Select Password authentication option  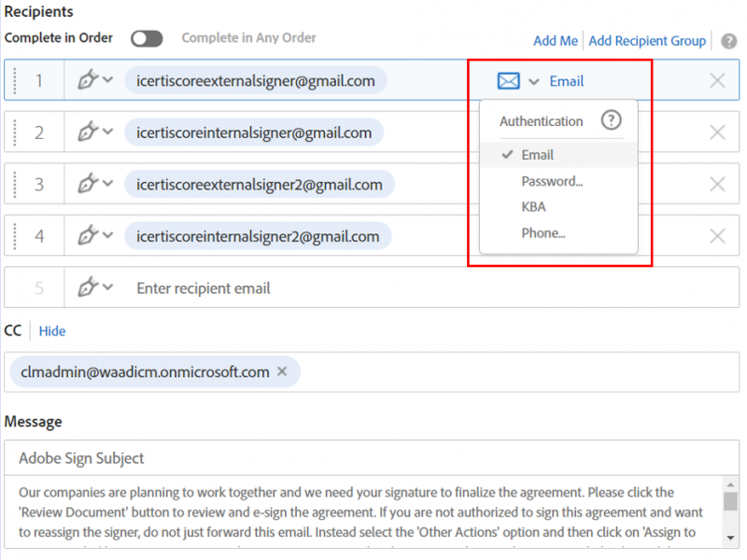coord(552,181)
